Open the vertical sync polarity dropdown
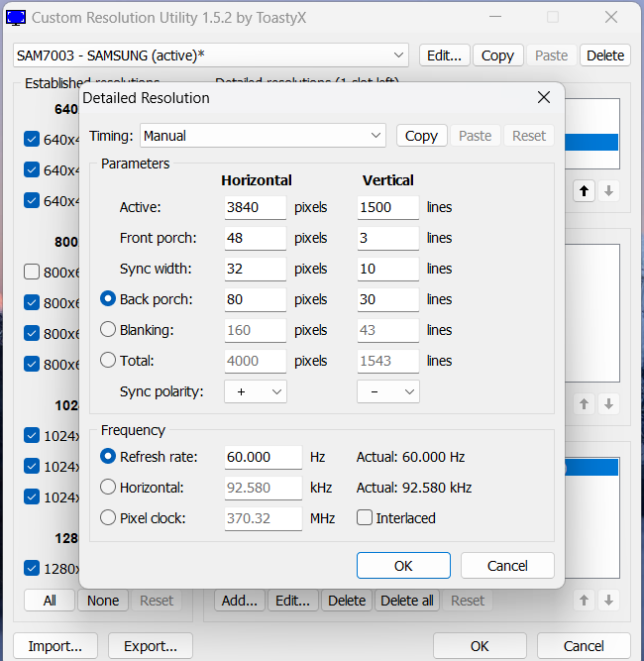 [388, 391]
